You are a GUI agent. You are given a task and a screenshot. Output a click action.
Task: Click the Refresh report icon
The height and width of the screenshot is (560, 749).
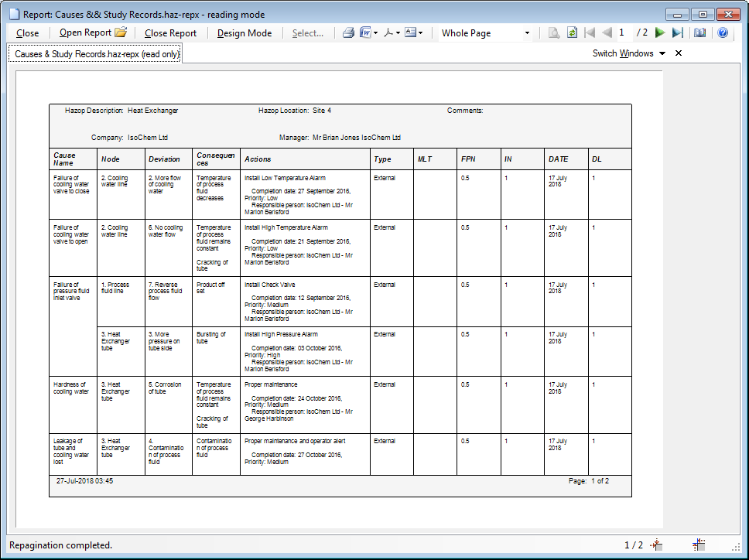click(572, 33)
